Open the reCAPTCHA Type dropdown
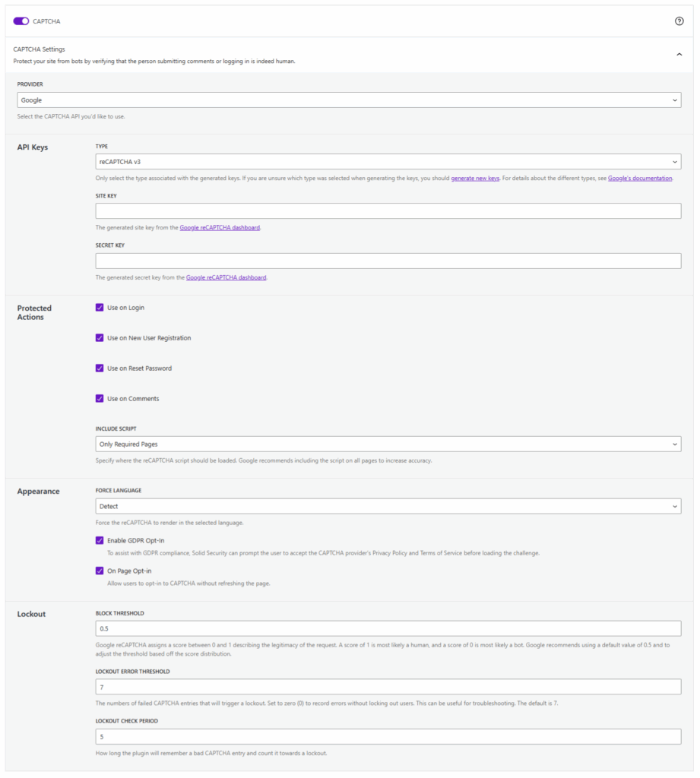The width and height of the screenshot is (700, 778). click(x=388, y=162)
